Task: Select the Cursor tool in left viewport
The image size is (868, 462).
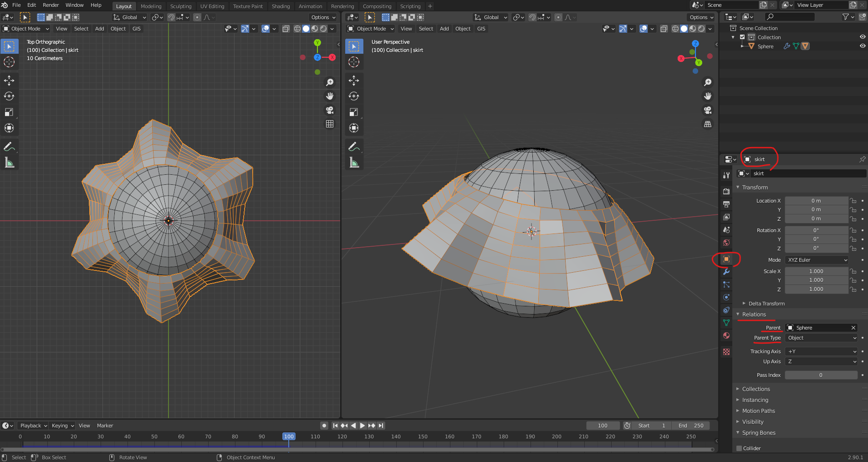Action: 9,62
